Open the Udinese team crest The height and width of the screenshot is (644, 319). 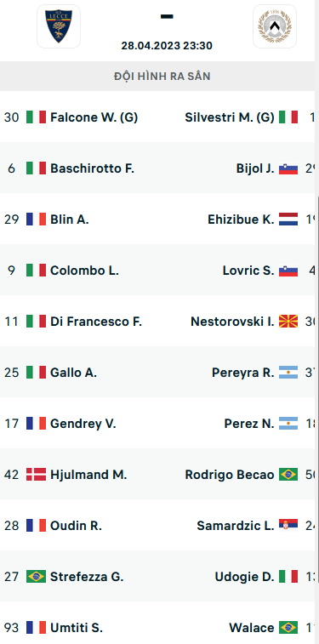[x=275, y=26]
